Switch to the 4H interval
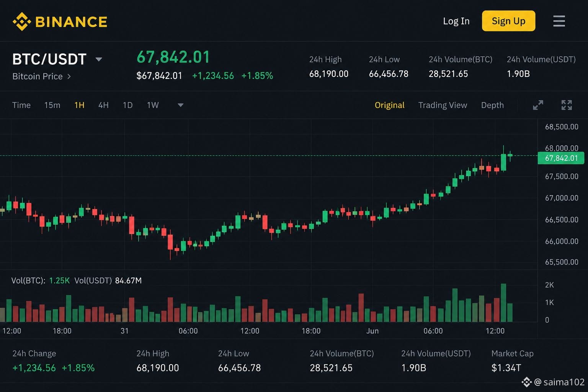Viewport: 588px width, 392px height. click(103, 105)
